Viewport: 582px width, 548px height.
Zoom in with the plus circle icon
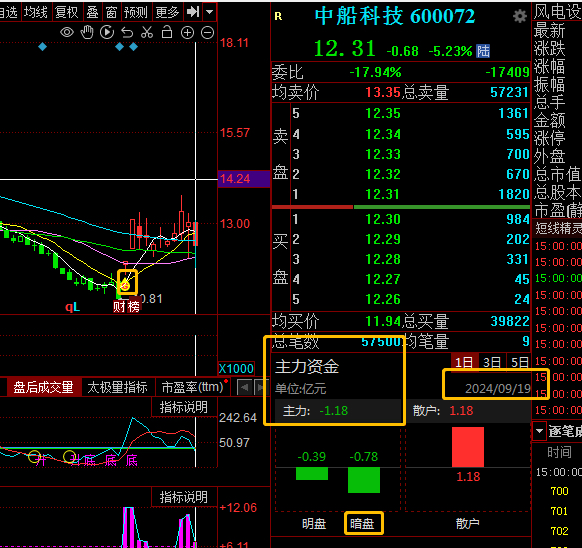tap(187, 33)
